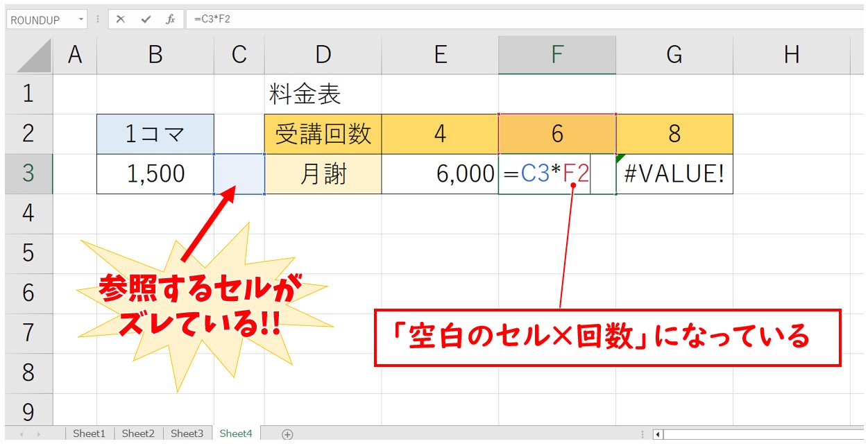Open the Insert Function fx dialog
Image resolution: width=868 pixels, height=446 pixels.
170,19
